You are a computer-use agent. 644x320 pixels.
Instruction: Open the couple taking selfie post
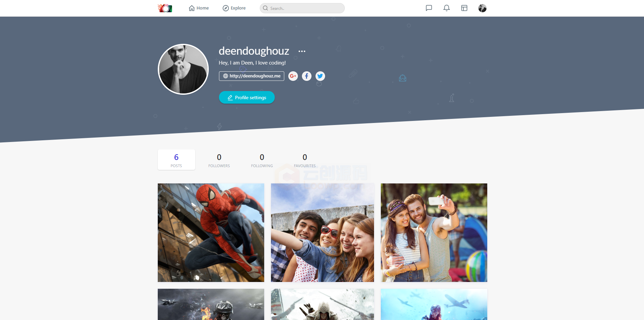pyautogui.click(x=434, y=233)
